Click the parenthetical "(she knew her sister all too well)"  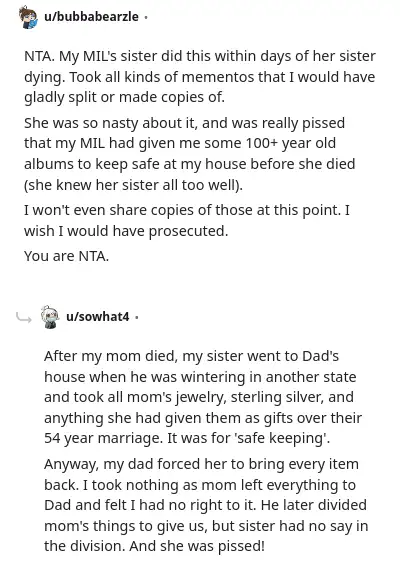click(x=133, y=185)
